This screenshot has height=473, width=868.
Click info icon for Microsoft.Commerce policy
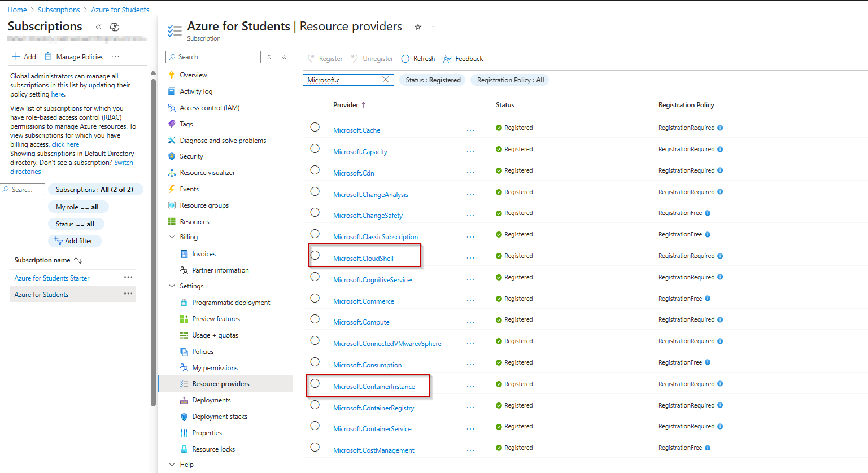click(x=708, y=299)
